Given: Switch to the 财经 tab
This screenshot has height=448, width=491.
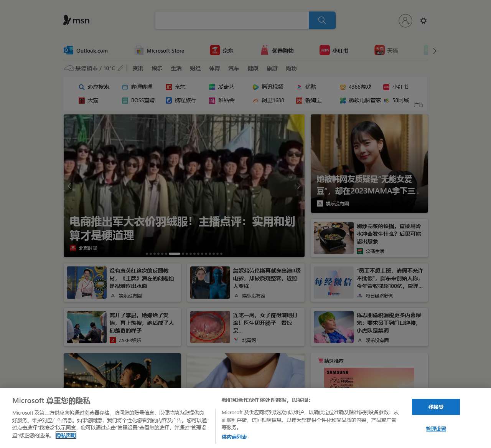Looking at the screenshot, I should 195,68.
